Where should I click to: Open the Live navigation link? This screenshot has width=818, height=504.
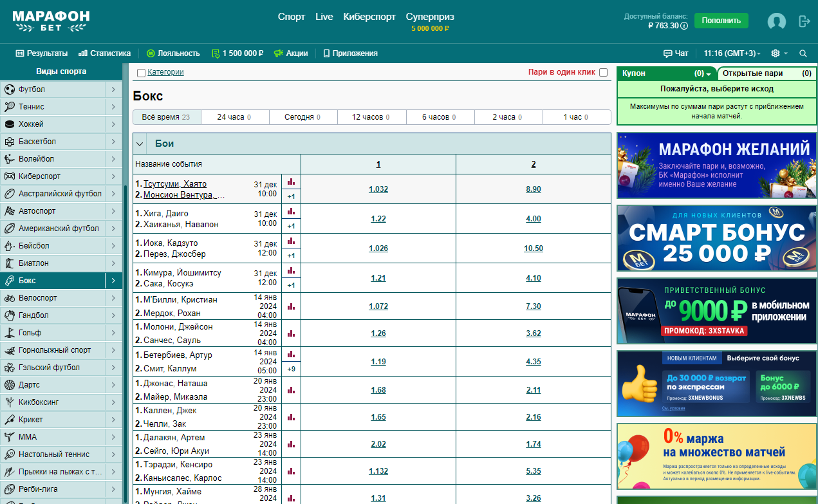click(324, 17)
